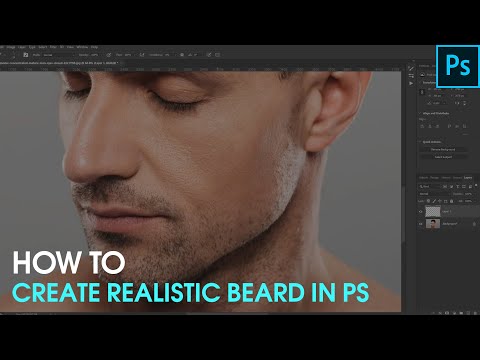Align right edges icon
Screen dimensions: 480x360
tap(437, 126)
